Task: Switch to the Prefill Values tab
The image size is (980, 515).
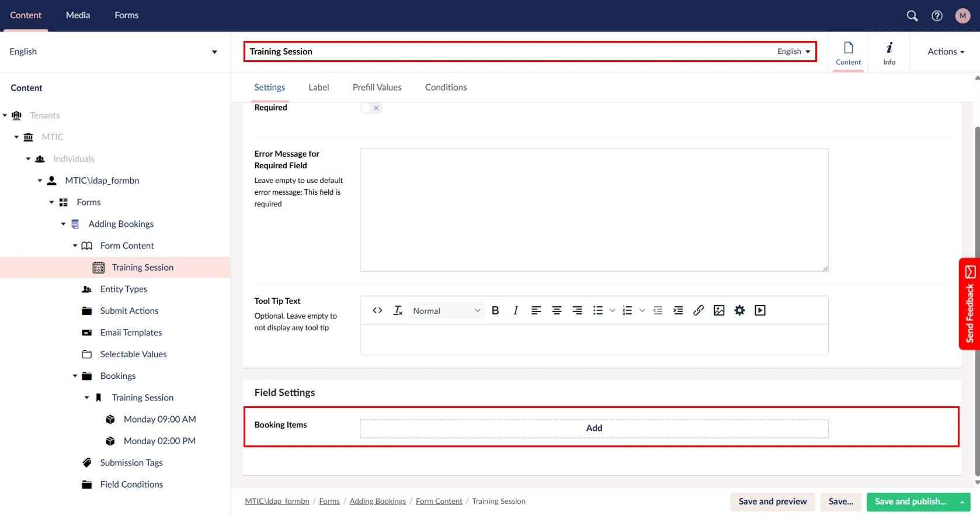Action: coord(377,87)
